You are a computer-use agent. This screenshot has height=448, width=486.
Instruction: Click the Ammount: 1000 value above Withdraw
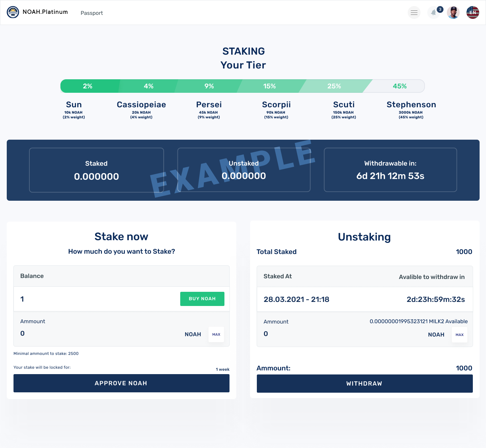[x=464, y=368]
